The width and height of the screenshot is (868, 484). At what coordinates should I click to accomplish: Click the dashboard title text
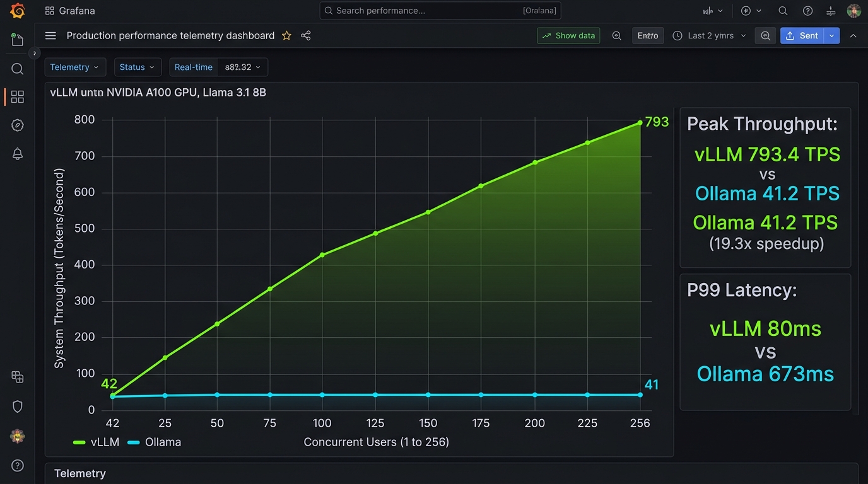170,36
